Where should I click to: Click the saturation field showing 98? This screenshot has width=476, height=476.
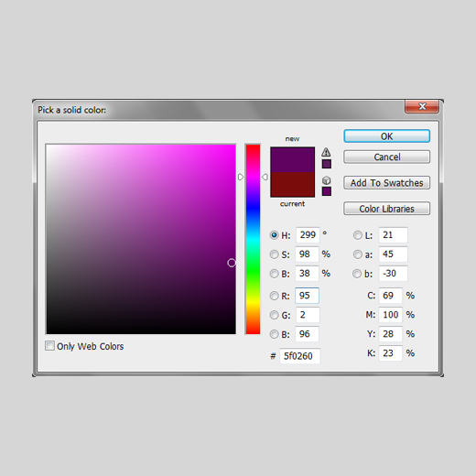point(307,254)
